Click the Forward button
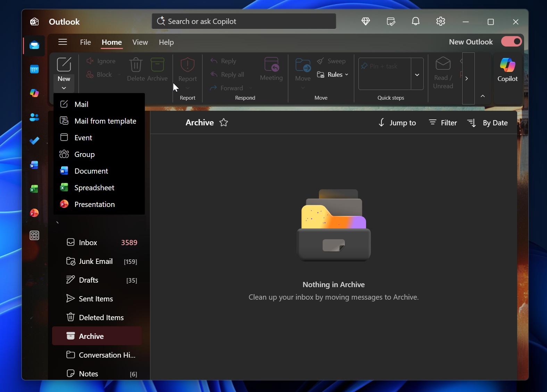 (226, 88)
